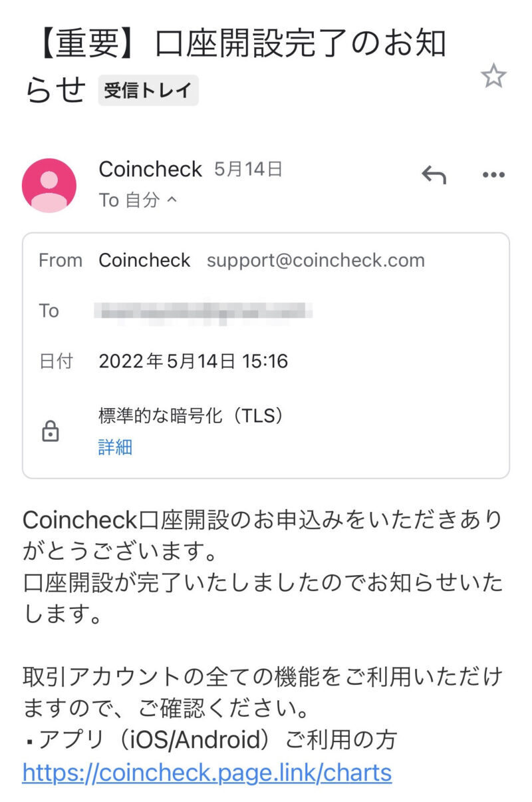Screen dimensions: 532x802
Task: Tap the 受信トレイ inbox label
Action: (x=148, y=91)
